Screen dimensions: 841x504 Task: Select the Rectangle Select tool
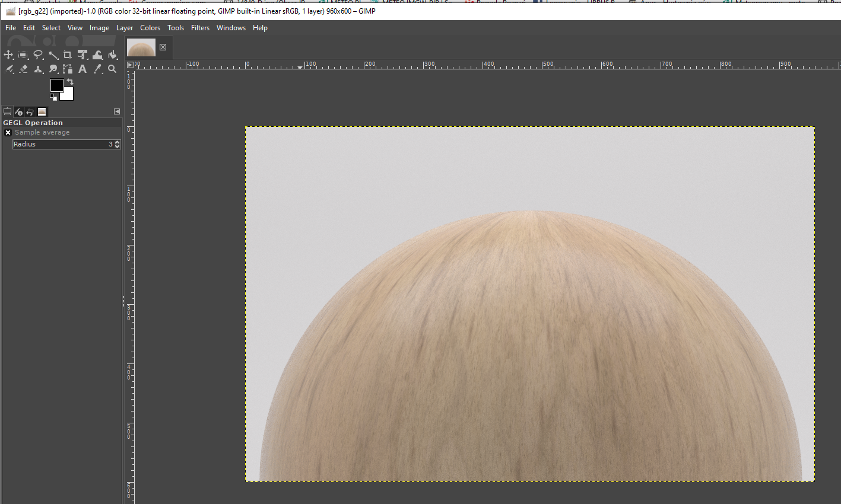coord(23,55)
